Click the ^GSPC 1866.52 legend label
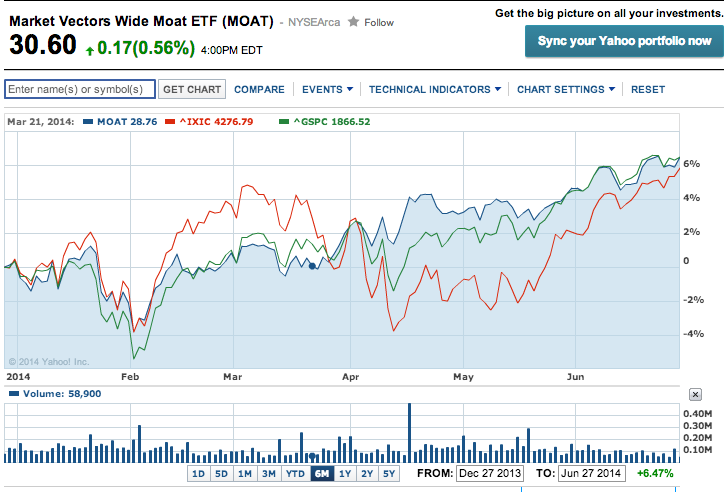 coord(332,122)
